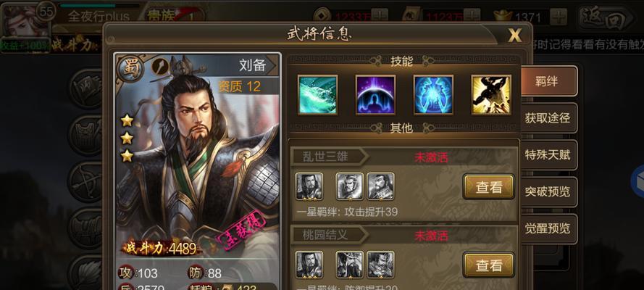The image size is (644, 290).
Task: Click the plus button beside 1371 gold ingots
Action: pyautogui.click(x=559, y=17)
